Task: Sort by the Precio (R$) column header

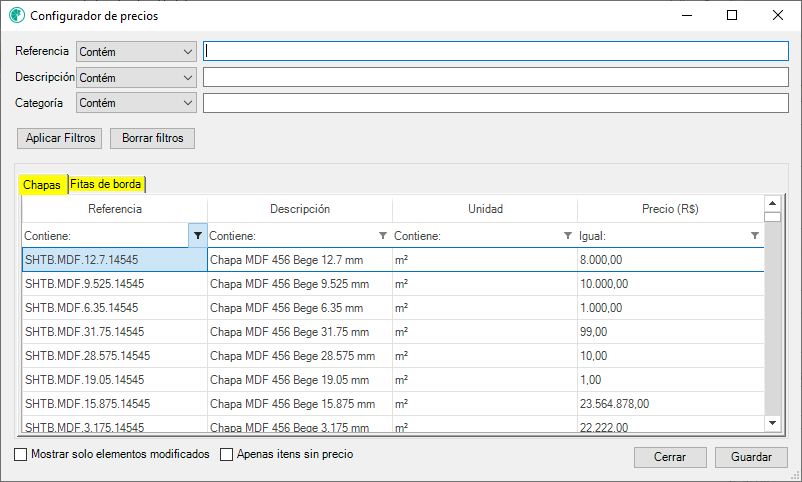Action: pos(671,209)
